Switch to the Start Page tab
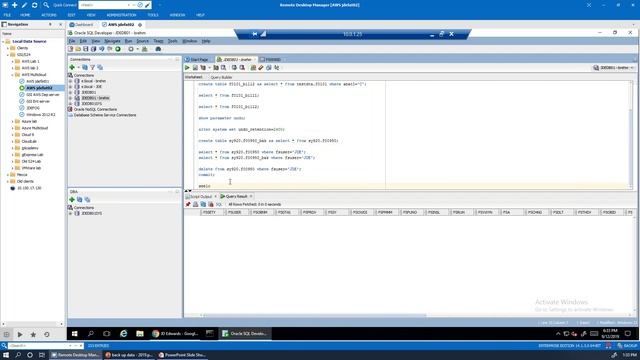This screenshot has height=360, width=640. 199,60
